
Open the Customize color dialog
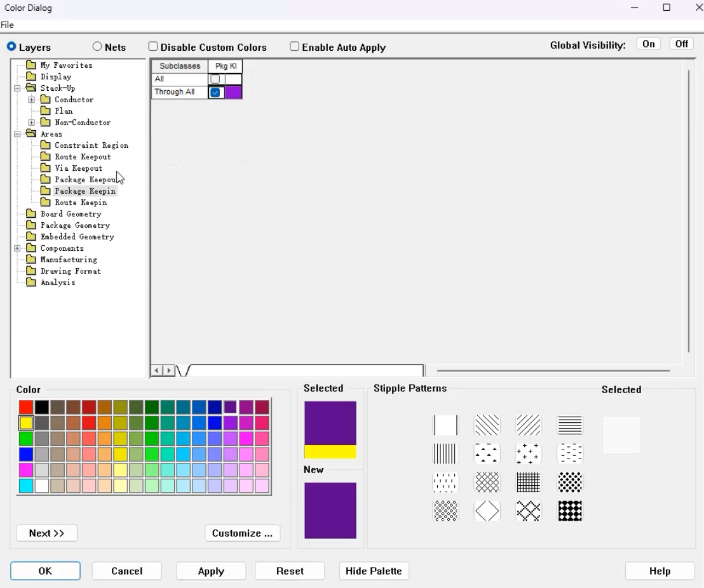[243, 533]
